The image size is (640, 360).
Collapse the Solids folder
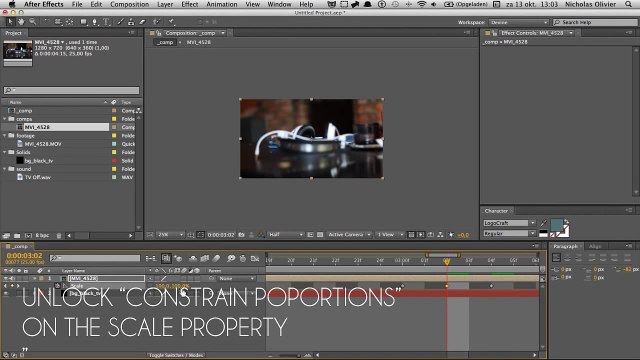tap(5, 152)
